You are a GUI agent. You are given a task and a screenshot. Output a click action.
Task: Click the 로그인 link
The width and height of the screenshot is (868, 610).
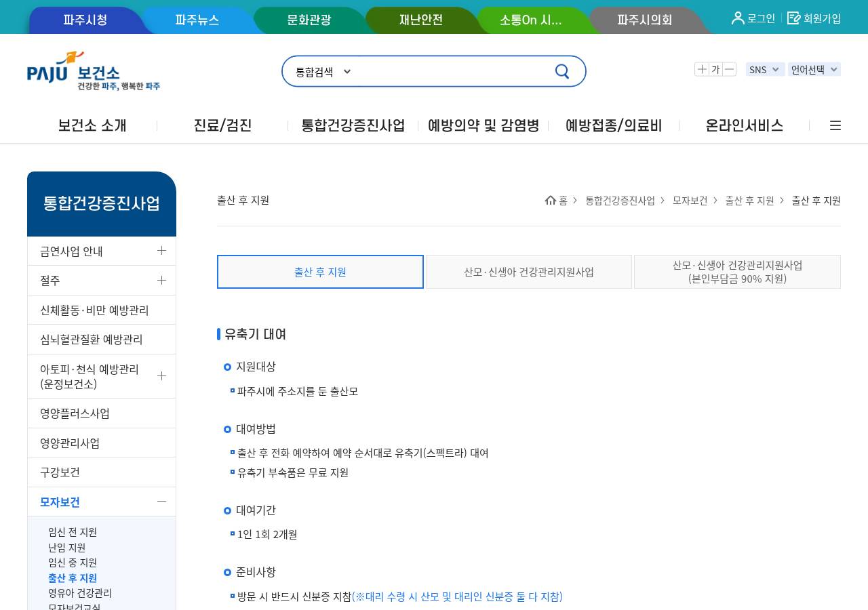click(761, 18)
